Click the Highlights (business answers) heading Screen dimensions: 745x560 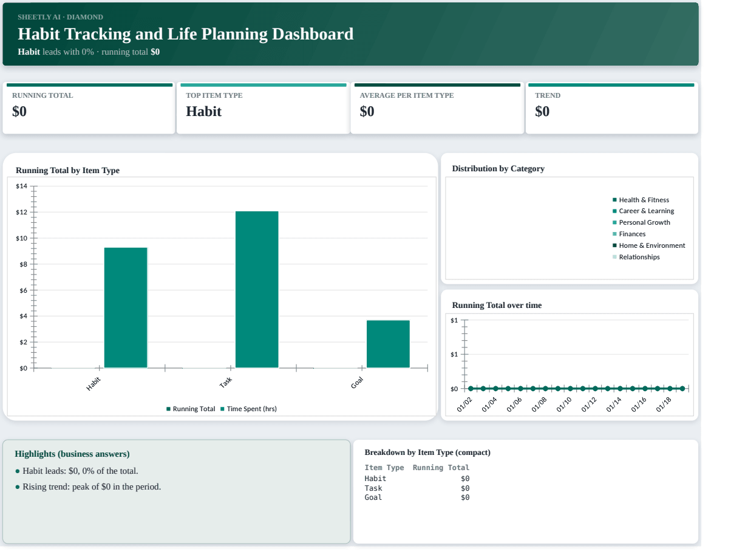[x=72, y=454]
